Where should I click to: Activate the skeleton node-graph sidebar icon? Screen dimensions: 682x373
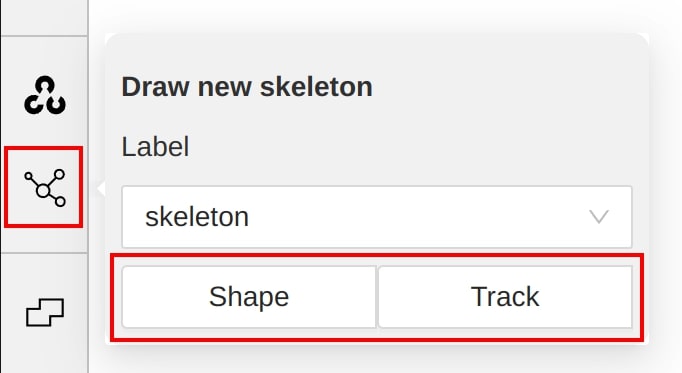(x=45, y=187)
